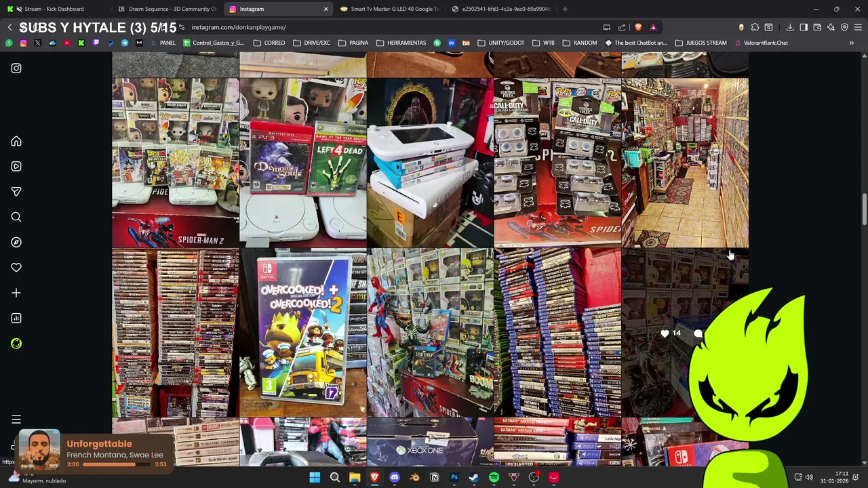Open Instagram Home from the sidebar
868x488 pixels.
[16, 141]
